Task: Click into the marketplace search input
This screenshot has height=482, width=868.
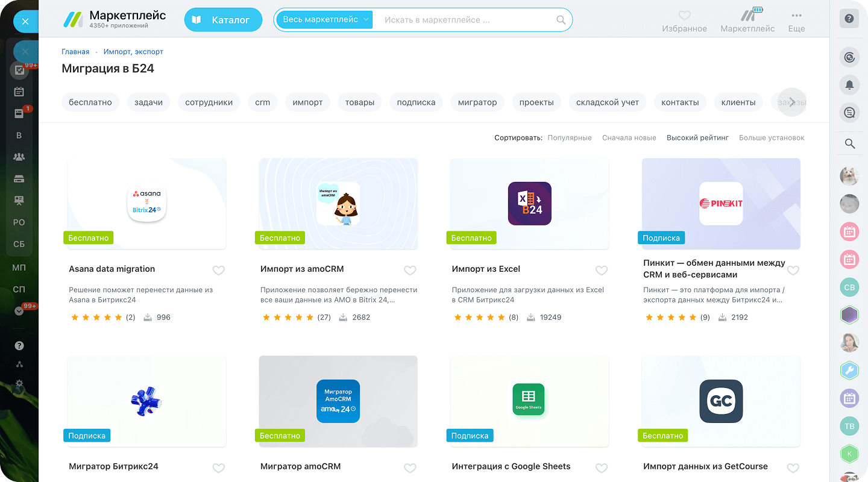Action: click(464, 20)
